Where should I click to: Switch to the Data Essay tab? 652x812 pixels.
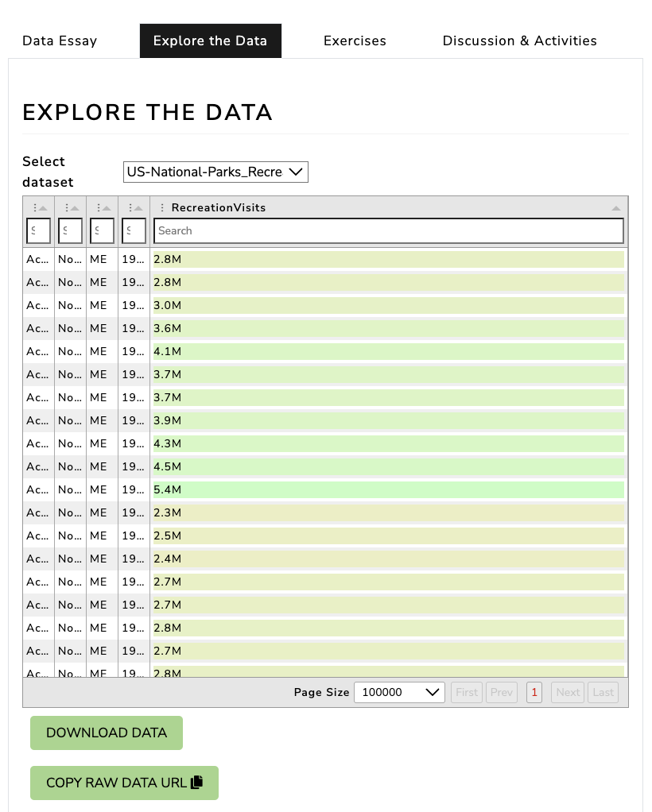(x=60, y=41)
